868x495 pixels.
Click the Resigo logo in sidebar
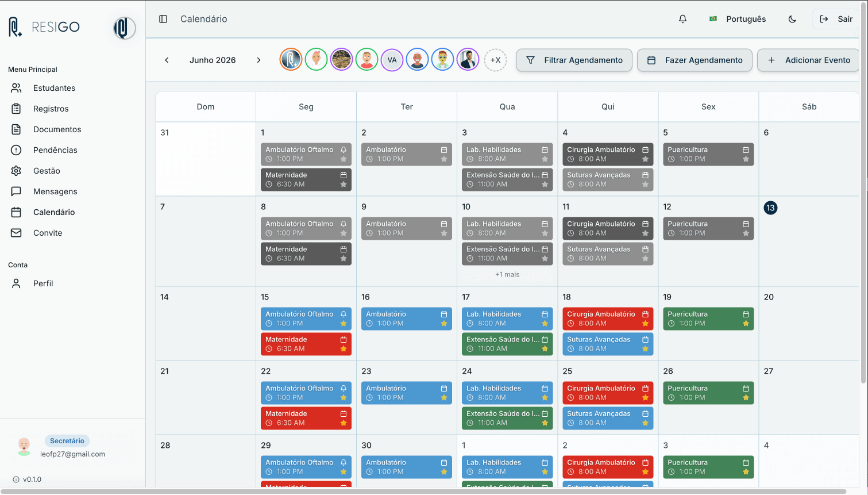44,27
